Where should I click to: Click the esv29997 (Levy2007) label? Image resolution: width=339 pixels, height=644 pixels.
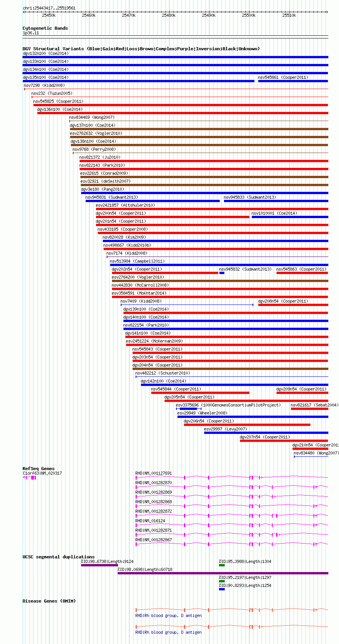[225, 429]
